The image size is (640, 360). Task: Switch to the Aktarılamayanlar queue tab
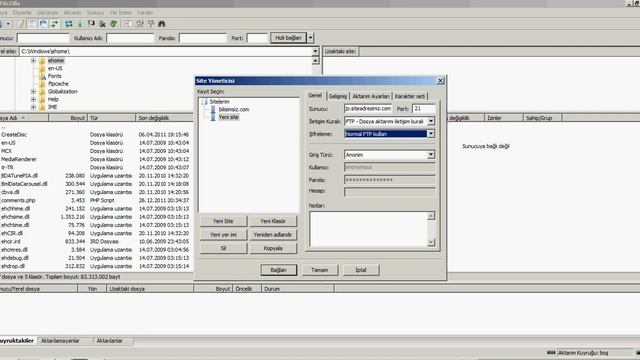coord(60,340)
